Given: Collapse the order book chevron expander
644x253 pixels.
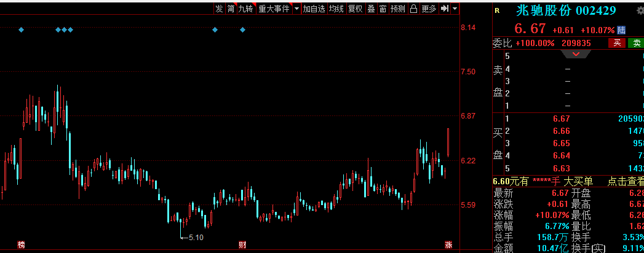Looking at the screenshot, I should [x=576, y=54].
